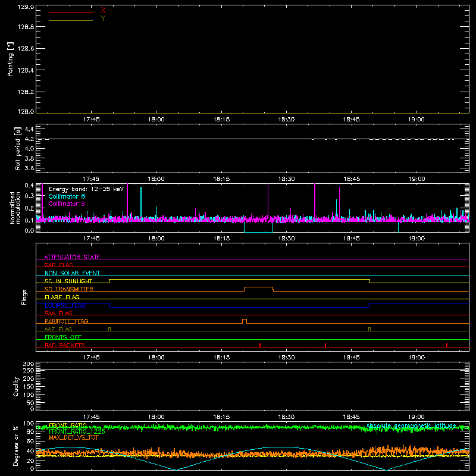Image resolution: width=476 pixels, height=476 pixels.
Task: Click the AAZ_FLAG label
Action: coord(58,329)
